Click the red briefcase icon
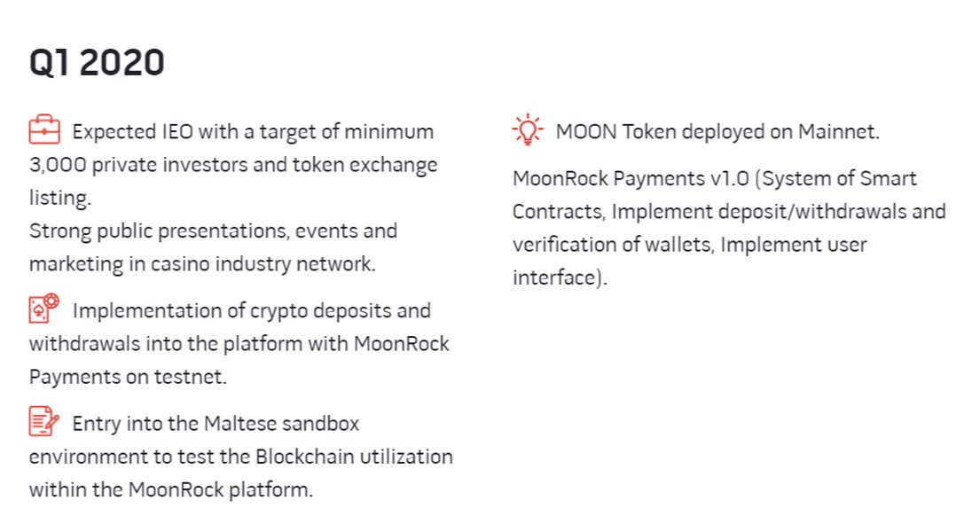The image size is (980, 516). click(x=44, y=129)
